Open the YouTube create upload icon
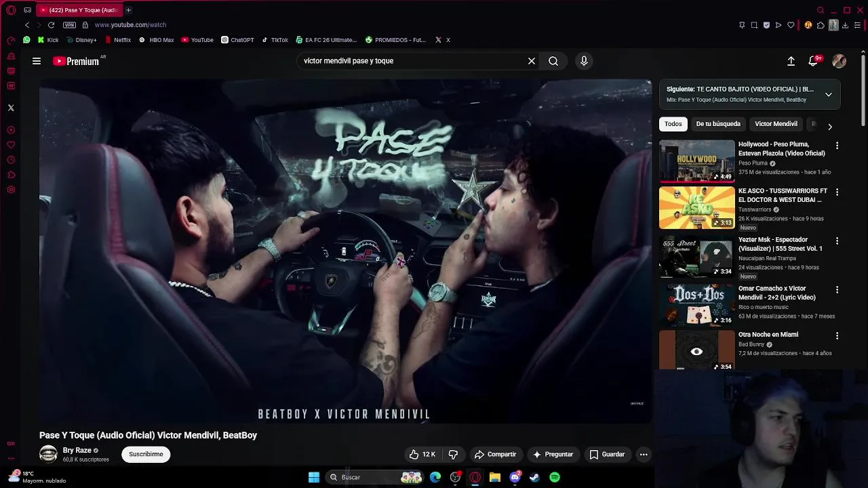The height and width of the screenshot is (488, 868). click(791, 61)
